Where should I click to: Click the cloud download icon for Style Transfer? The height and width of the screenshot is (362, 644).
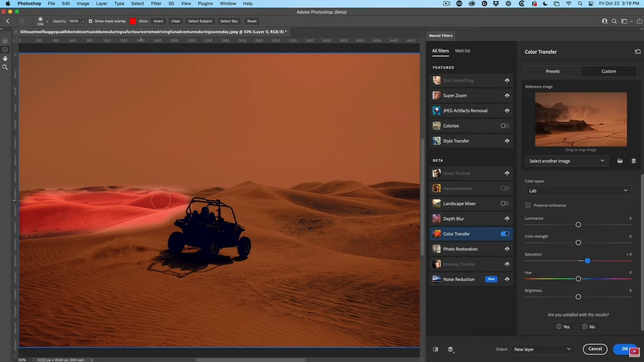[x=507, y=141]
